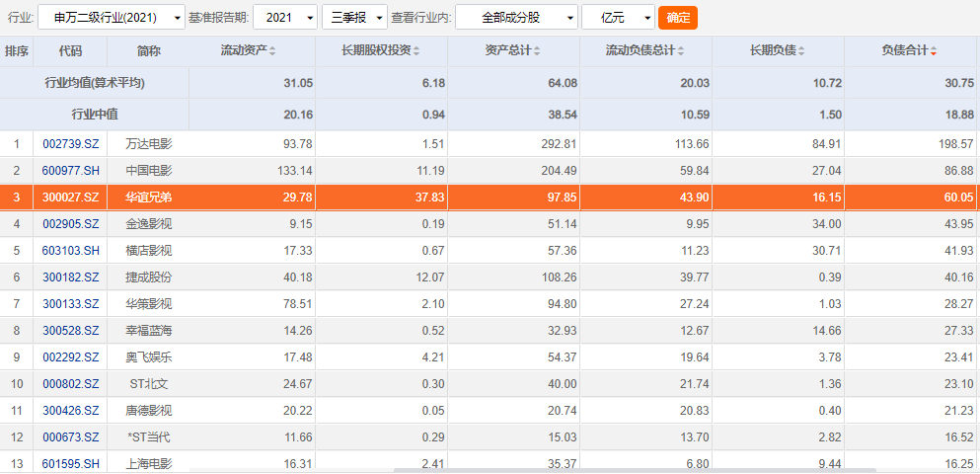Viewport: 980px width, 474px height.
Task: Open the 亿元 unit dropdown
Action: click(x=618, y=18)
